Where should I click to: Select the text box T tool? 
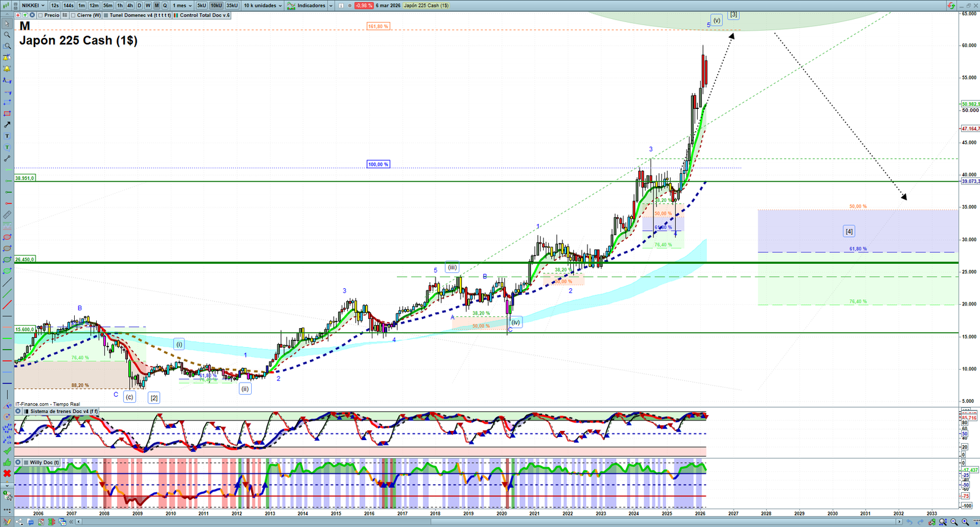click(x=7, y=136)
